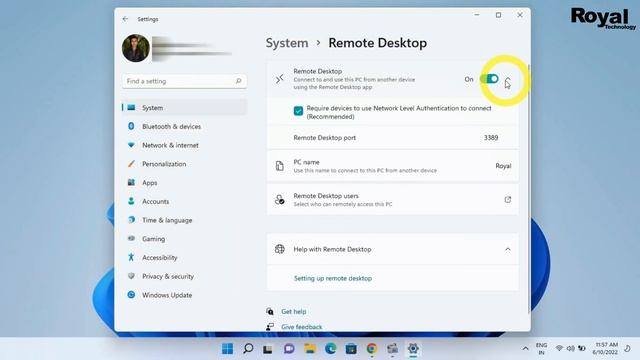Open Task View from taskbar
The width and height of the screenshot is (640, 360).
268,349
